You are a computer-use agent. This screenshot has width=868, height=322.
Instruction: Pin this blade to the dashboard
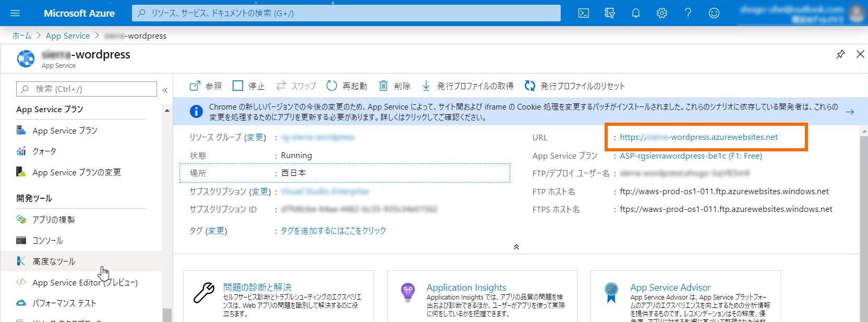(x=840, y=54)
